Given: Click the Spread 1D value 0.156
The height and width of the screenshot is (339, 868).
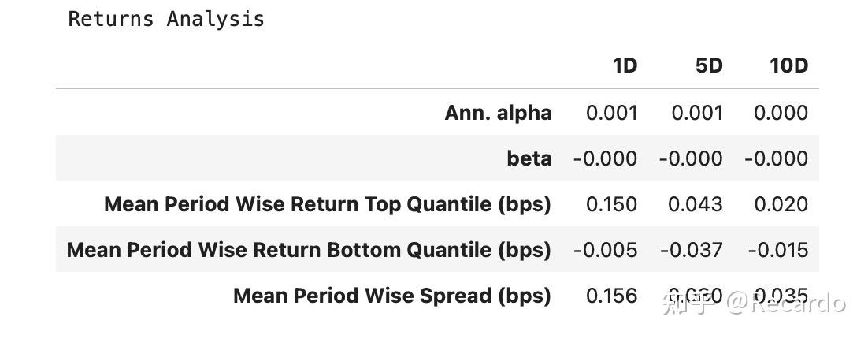Looking at the screenshot, I should [611, 296].
